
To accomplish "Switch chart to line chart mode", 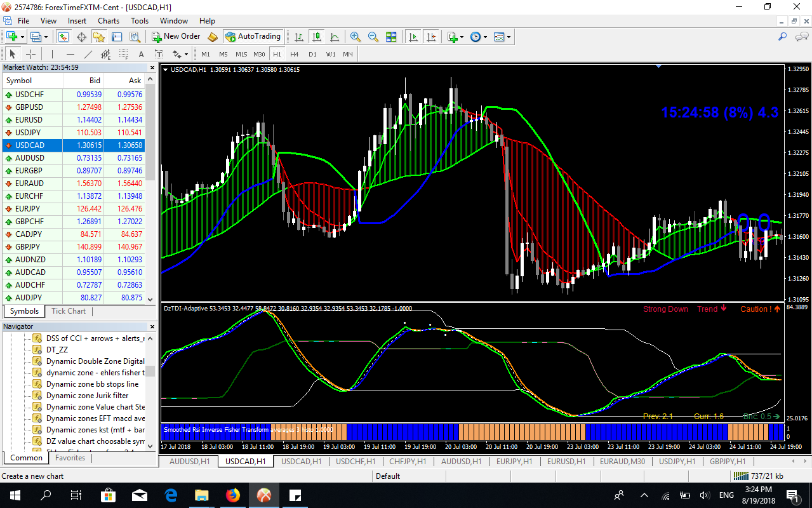I will click(x=333, y=37).
